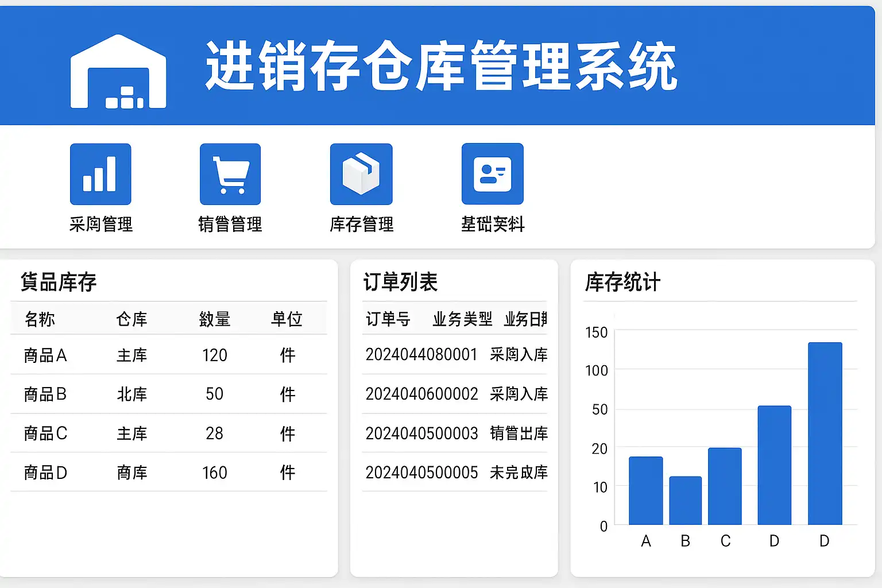Open order 2024044080001

tap(421, 355)
